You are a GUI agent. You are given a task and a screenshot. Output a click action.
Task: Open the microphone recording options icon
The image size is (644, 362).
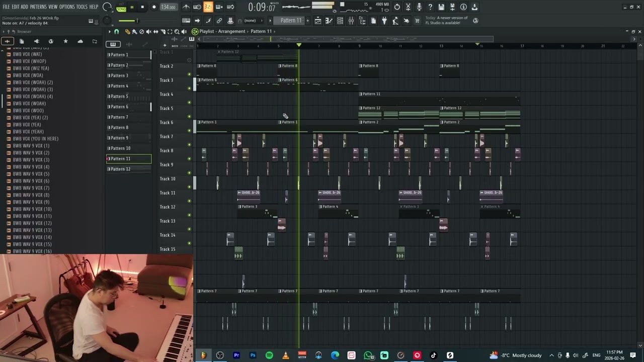[x=419, y=7]
